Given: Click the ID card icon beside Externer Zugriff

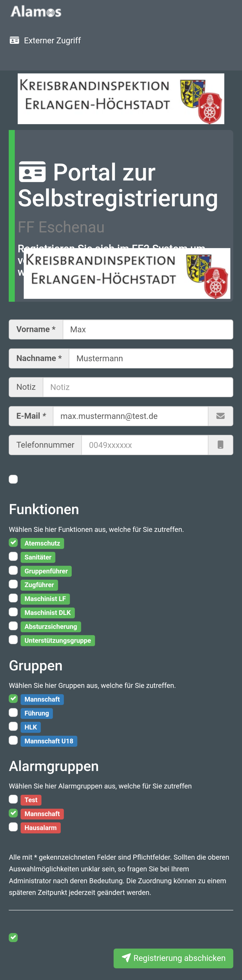Looking at the screenshot, I should (x=14, y=40).
